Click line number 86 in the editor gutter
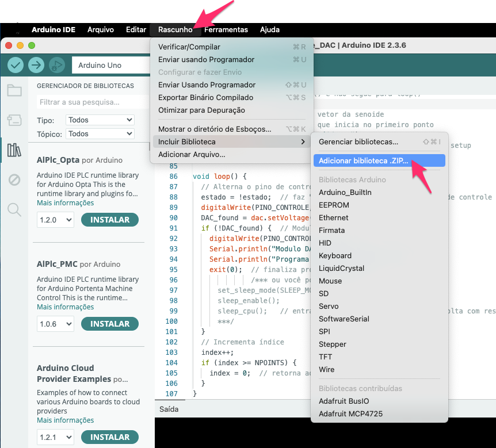This screenshot has height=448, width=496. click(173, 177)
